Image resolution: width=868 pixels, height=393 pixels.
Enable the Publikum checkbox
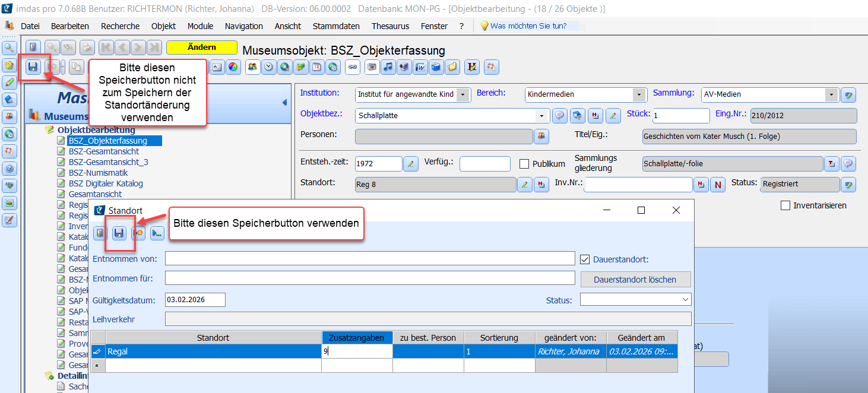coord(524,164)
